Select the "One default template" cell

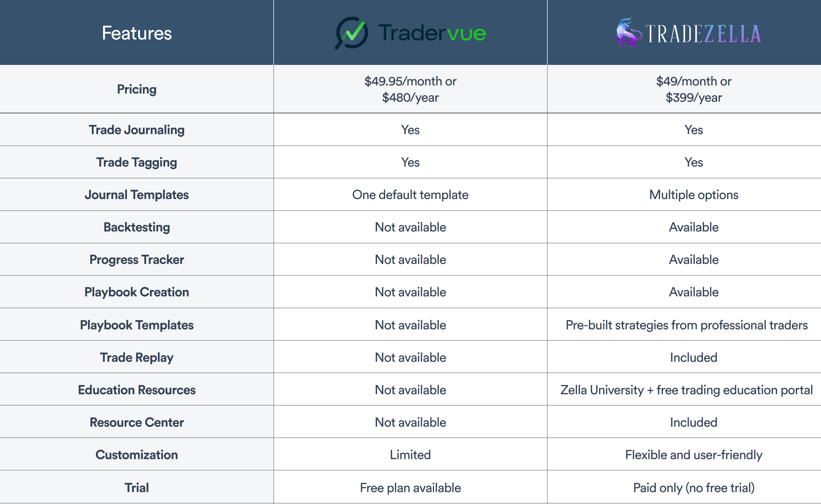[410, 195]
